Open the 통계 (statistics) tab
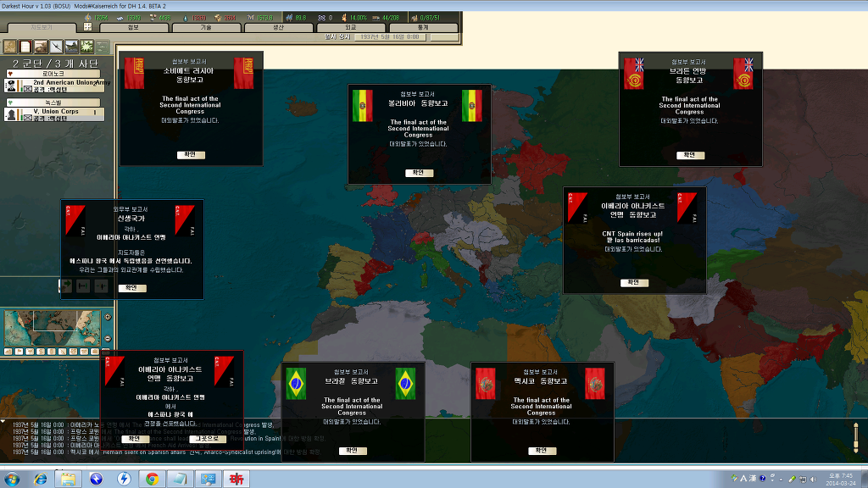Viewport: 868px width, 488px height. [423, 27]
